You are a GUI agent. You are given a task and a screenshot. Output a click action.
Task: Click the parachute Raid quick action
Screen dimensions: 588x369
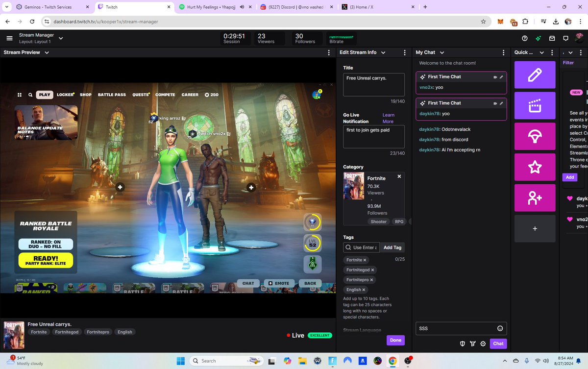click(x=535, y=137)
